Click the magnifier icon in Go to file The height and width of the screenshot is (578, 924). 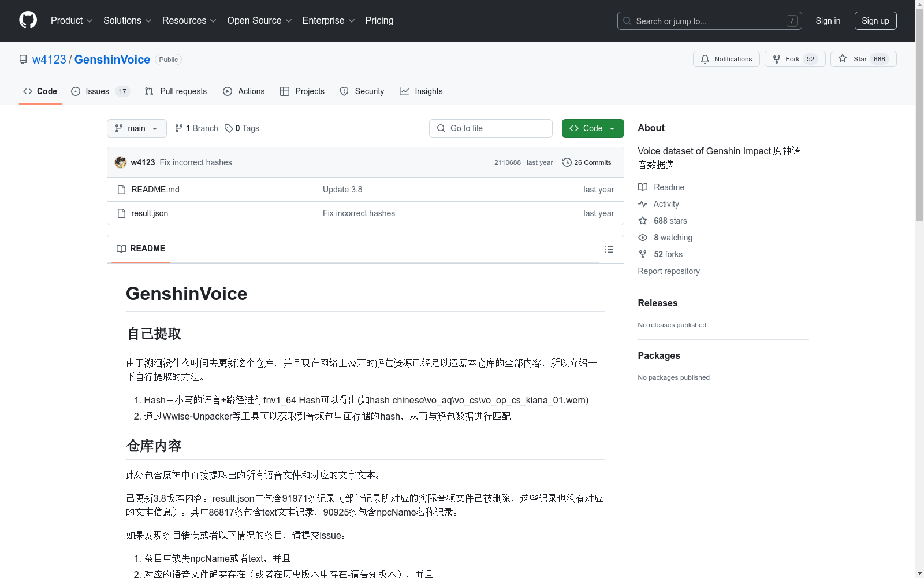(x=441, y=128)
